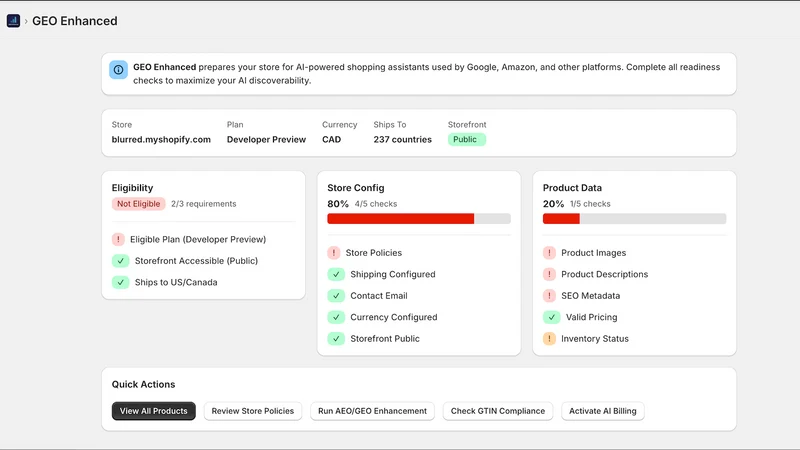The image size is (800, 450).
Task: Click the Store Policies check label
Action: 373,253
